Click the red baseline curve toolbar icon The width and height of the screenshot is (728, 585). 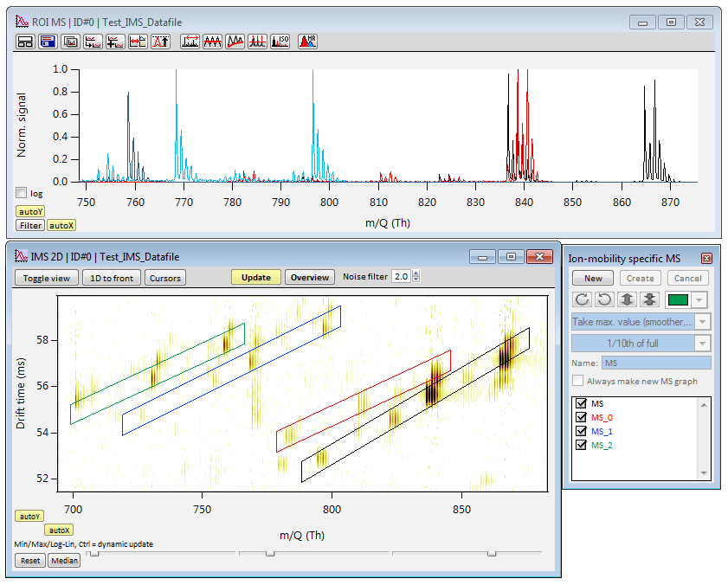coord(235,42)
